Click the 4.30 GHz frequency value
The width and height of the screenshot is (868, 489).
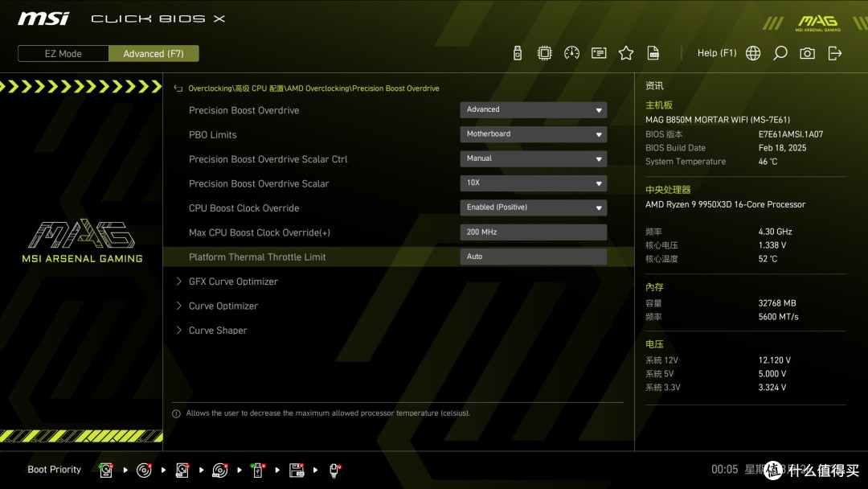[x=775, y=232]
